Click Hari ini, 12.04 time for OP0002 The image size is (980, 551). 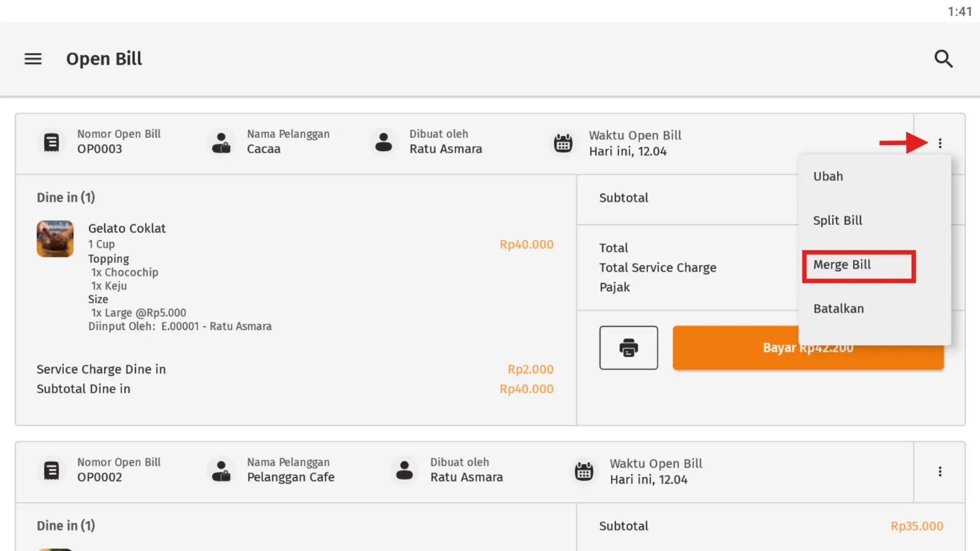tap(649, 479)
